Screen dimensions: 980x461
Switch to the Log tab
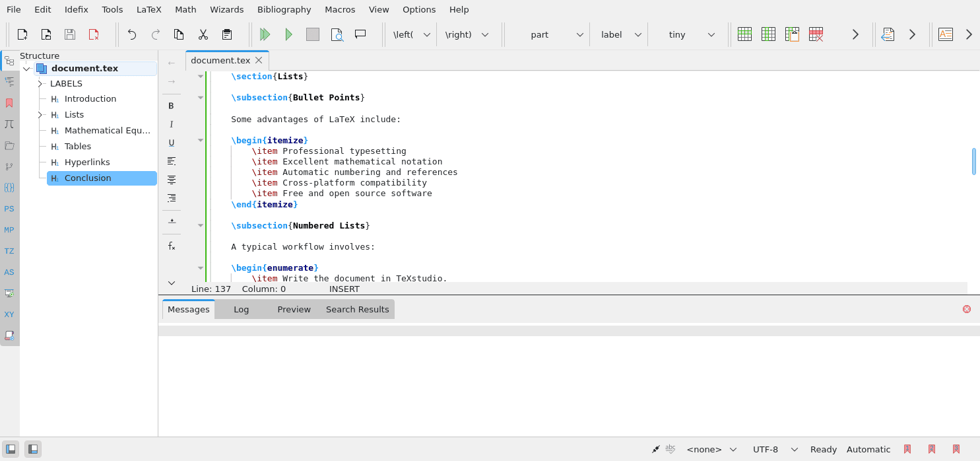pyautogui.click(x=242, y=309)
